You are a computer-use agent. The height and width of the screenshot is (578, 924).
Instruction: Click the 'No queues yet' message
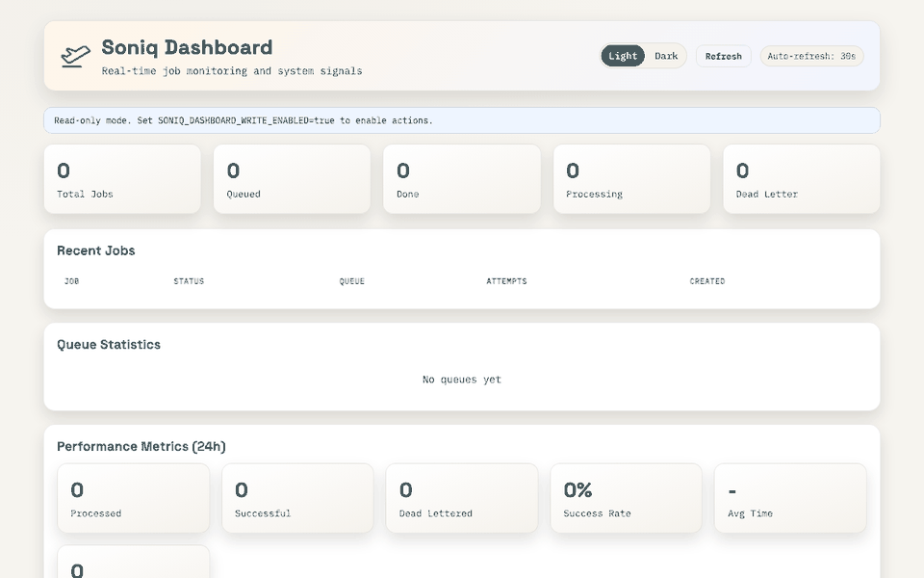[x=462, y=380]
